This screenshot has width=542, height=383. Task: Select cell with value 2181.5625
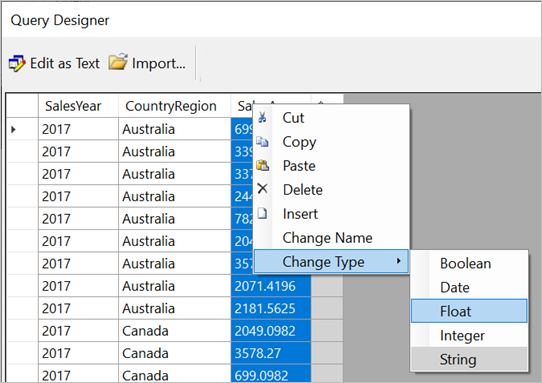[271, 308]
